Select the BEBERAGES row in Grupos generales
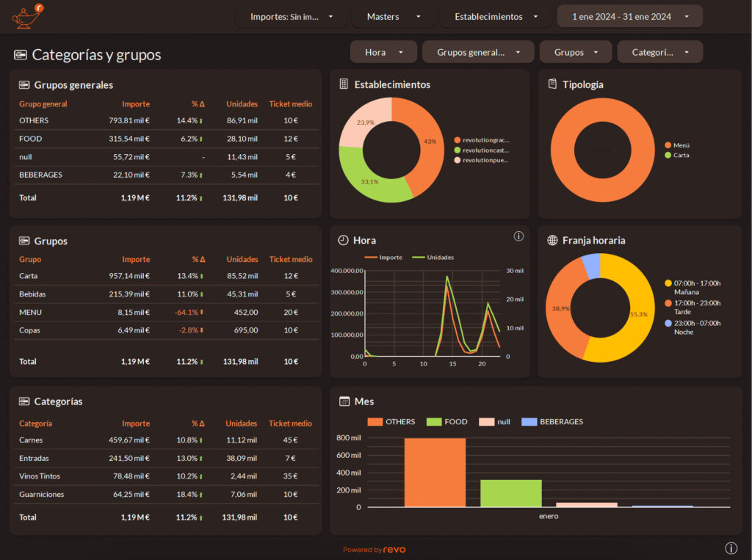The width and height of the screenshot is (752, 560). click(x=166, y=175)
